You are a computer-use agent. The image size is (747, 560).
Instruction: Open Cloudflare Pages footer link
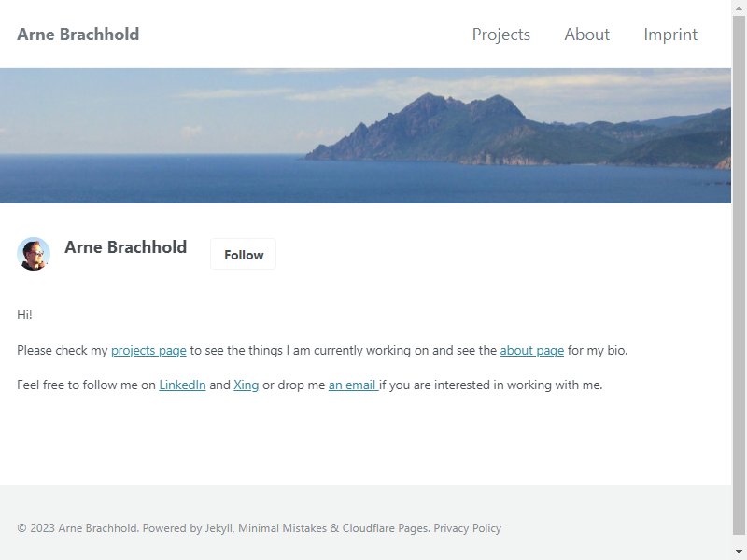(x=385, y=528)
